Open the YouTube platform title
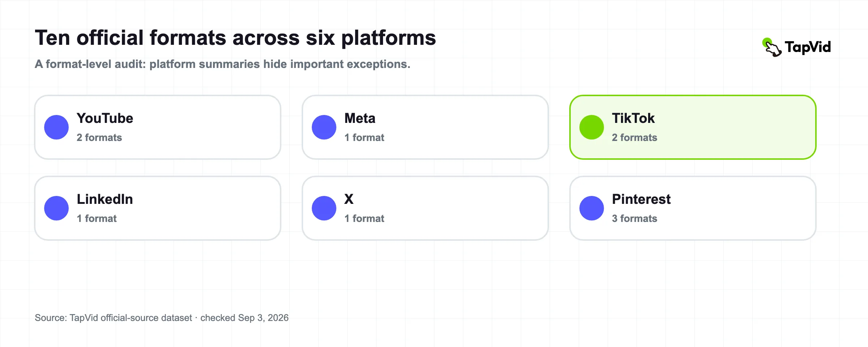868x347 pixels. [105, 118]
